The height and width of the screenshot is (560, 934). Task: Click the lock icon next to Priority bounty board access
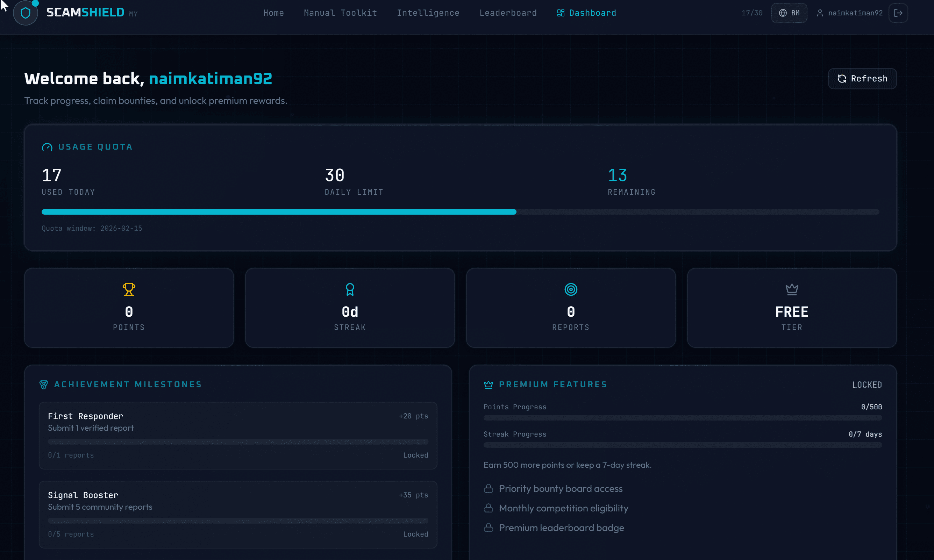pos(488,488)
